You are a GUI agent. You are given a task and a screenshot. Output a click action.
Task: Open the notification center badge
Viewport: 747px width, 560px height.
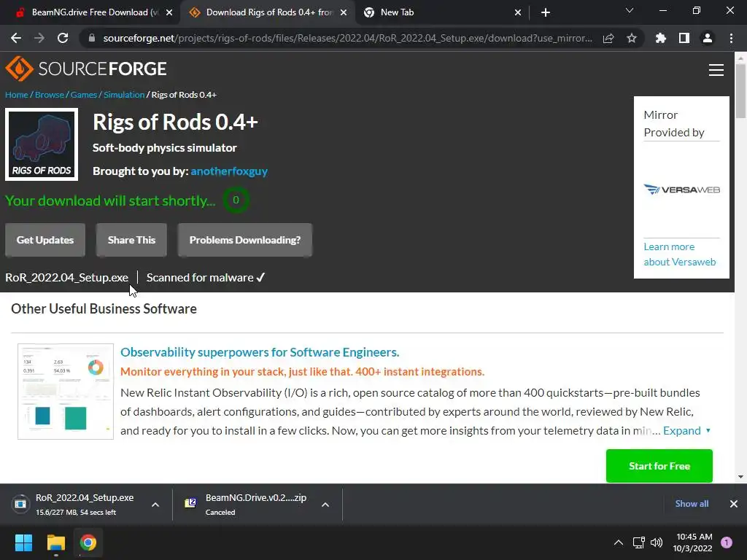[727, 542]
